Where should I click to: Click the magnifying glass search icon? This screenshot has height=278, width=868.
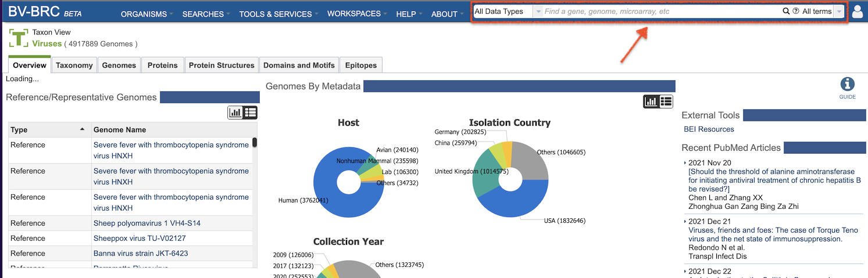(x=786, y=12)
